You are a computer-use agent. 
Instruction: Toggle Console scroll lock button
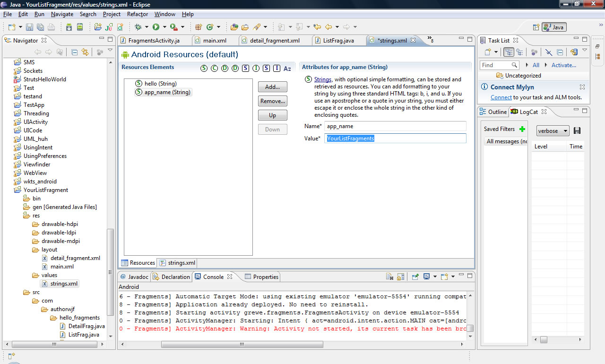coord(400,277)
